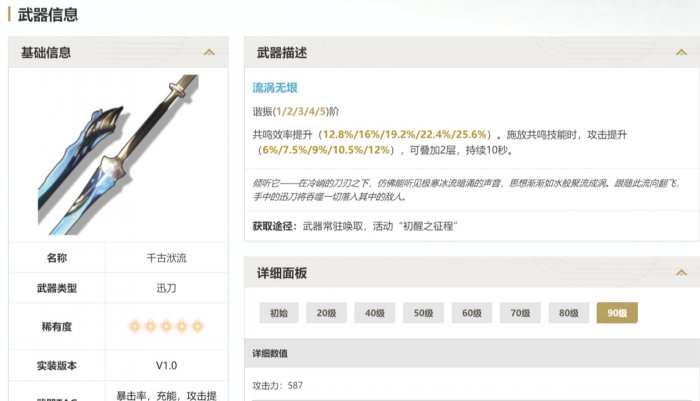The height and width of the screenshot is (401, 700).
Task: Collapse the 基础信息 panel chevron
Action: (209, 53)
